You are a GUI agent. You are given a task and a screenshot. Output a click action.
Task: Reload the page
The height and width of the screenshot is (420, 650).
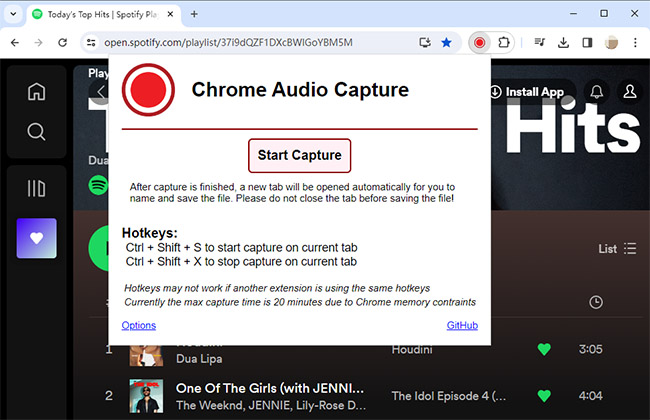click(63, 42)
